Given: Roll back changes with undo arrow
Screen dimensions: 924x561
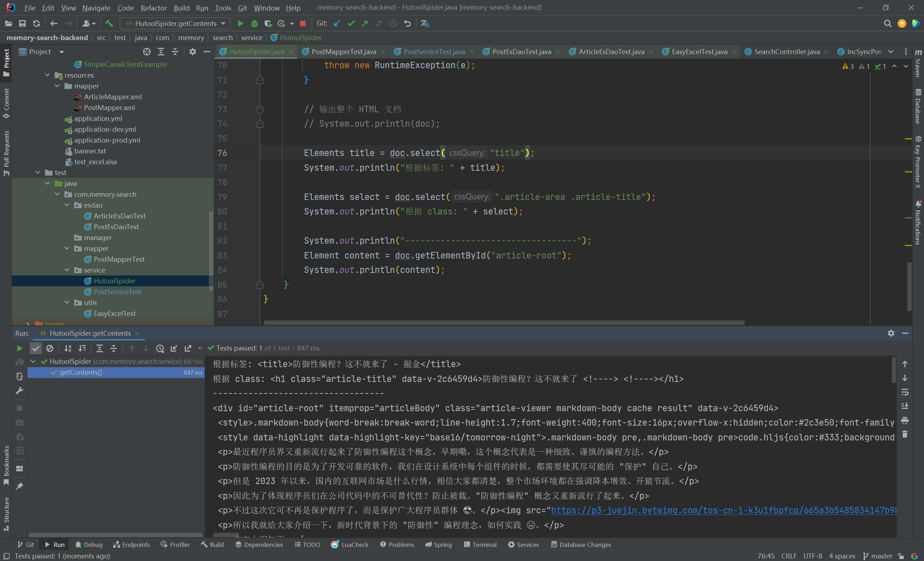Looking at the screenshot, I should coord(407,23).
